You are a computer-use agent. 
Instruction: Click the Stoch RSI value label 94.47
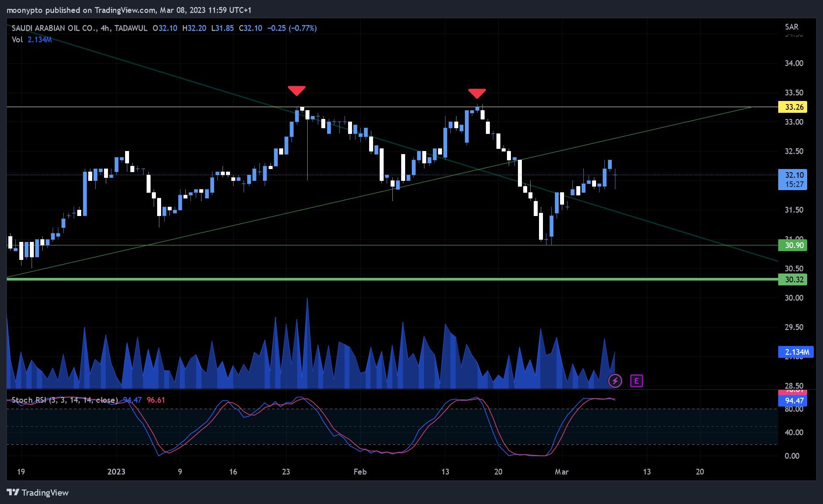click(x=793, y=400)
